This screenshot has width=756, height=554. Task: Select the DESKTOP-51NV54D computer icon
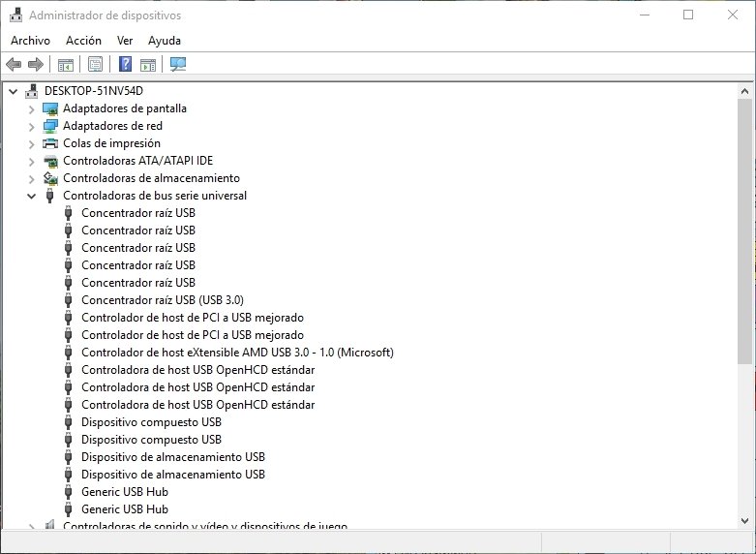click(32, 91)
